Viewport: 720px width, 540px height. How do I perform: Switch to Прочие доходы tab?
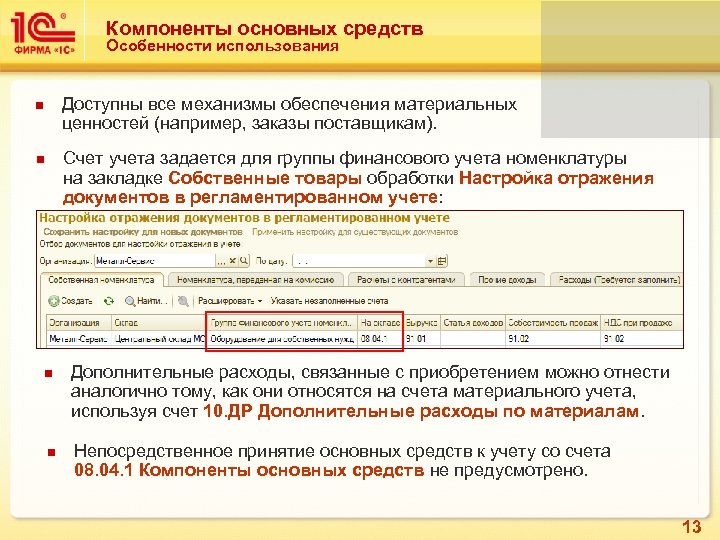pyautogui.click(x=507, y=280)
